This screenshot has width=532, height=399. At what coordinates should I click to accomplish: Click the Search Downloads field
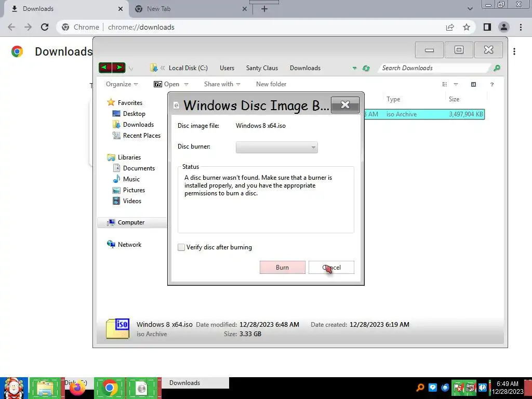[x=434, y=68]
